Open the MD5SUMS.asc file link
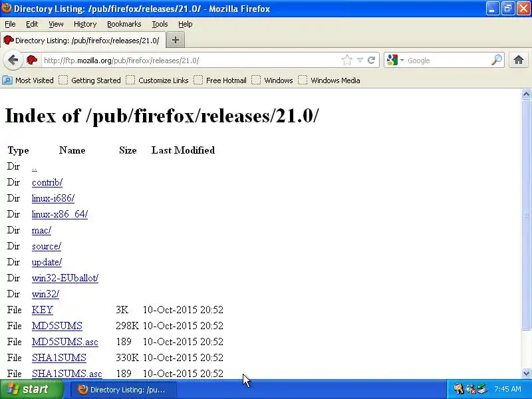 65,342
